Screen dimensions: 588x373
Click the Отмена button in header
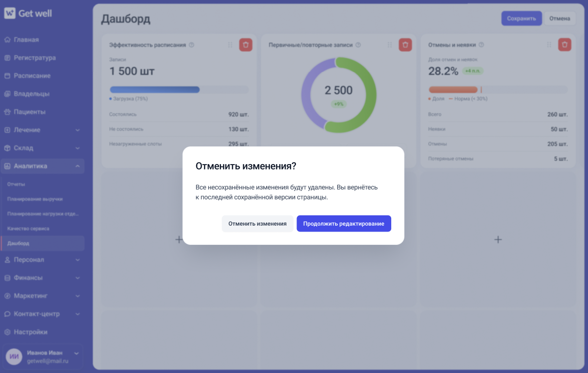tap(559, 18)
